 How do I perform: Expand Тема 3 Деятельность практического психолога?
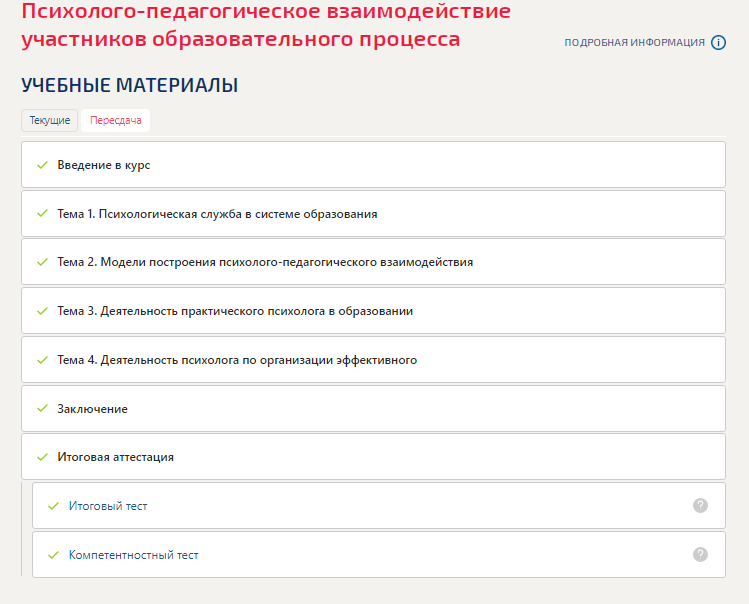click(373, 311)
